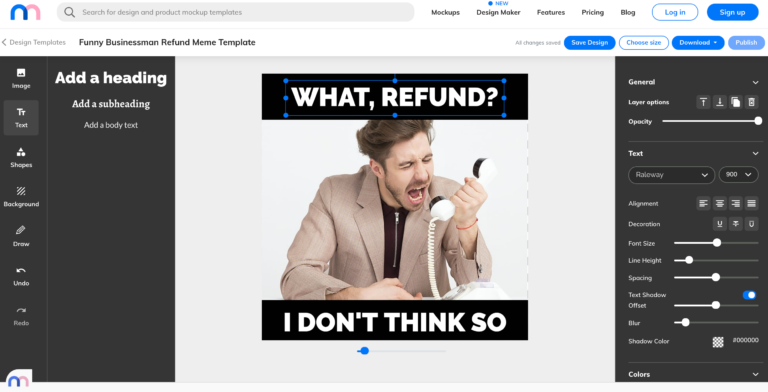The image size is (768, 392).
Task: Align text left
Action: [x=703, y=203]
